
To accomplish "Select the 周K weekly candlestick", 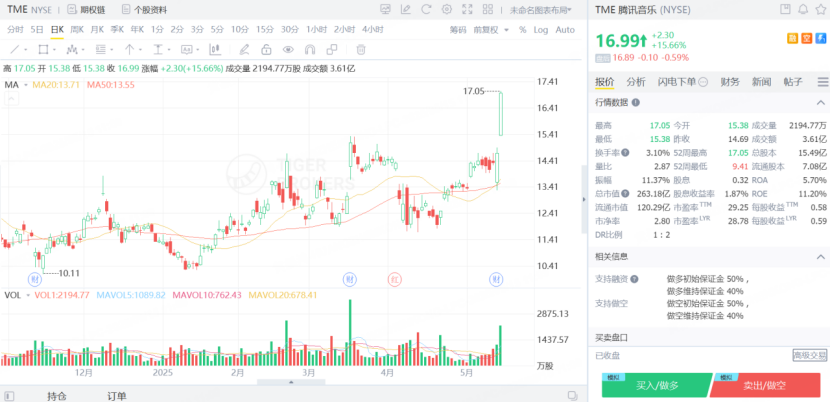I will click(x=77, y=30).
